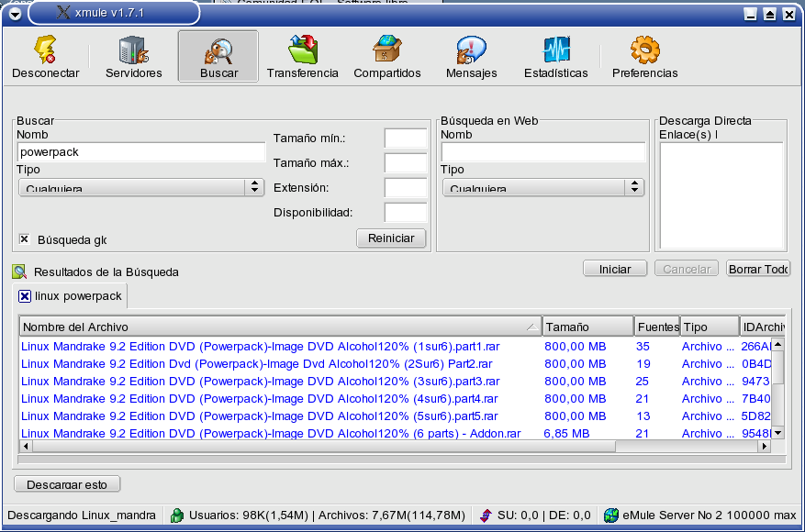The height and width of the screenshot is (532, 805).
Task: Click the Extensión input field
Action: pos(406,188)
